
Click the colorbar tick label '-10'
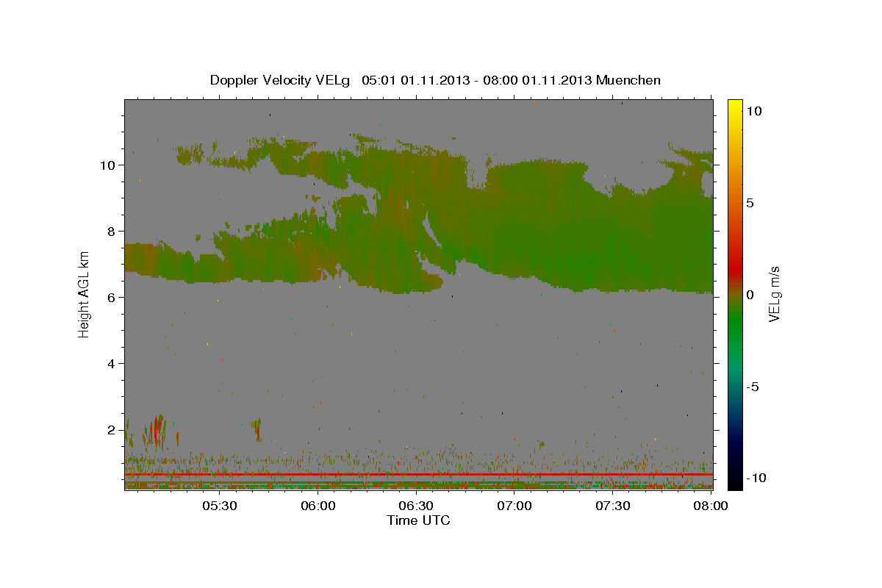pos(756,478)
